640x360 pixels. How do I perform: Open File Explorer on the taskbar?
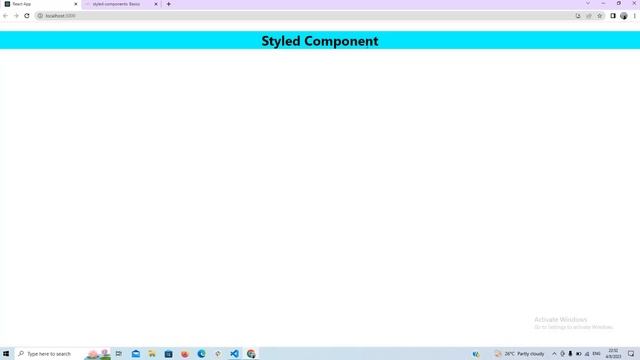[152, 354]
